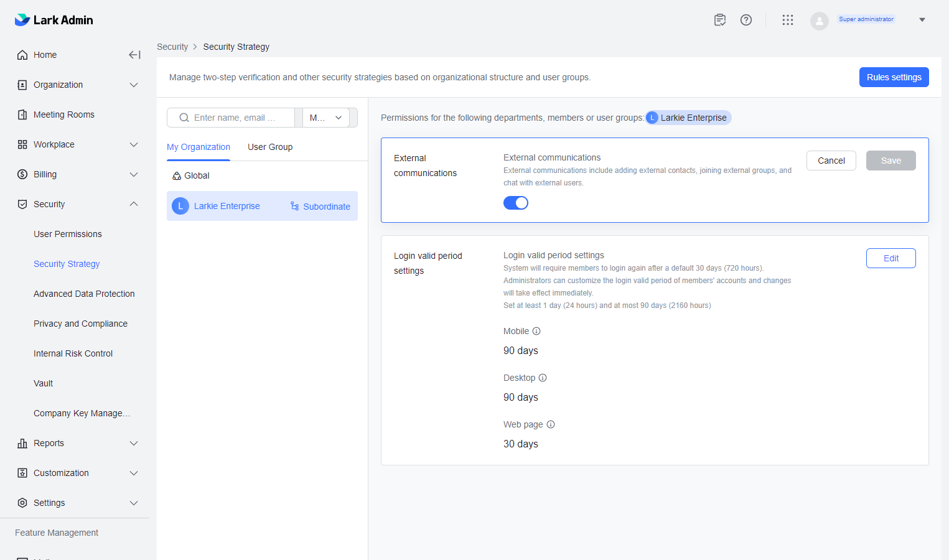This screenshot has height=560, width=949.
Task: Open Advanced Data Protection menu item
Action: pos(84,294)
